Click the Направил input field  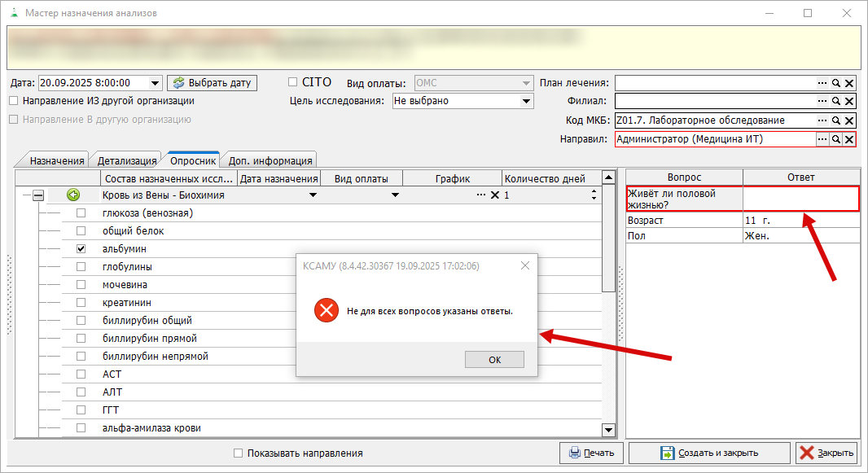click(715, 139)
